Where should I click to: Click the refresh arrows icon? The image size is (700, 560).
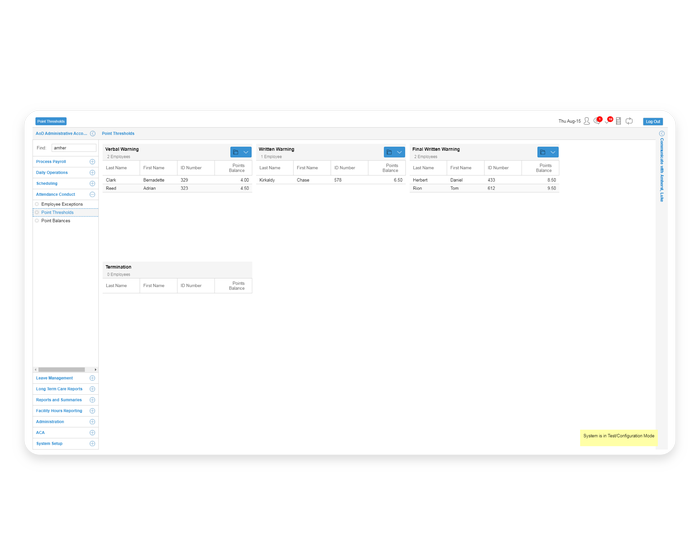tap(629, 121)
